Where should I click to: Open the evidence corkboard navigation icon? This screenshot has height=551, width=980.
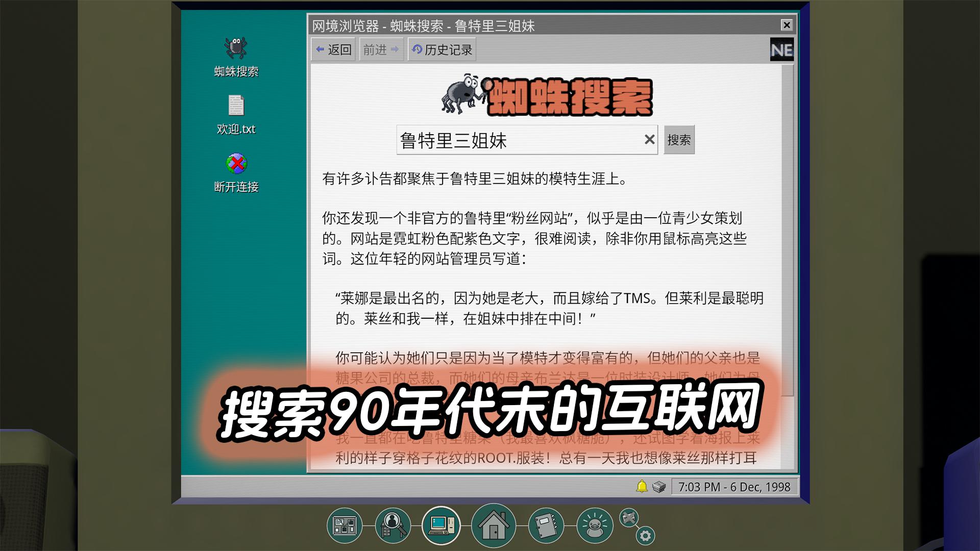(345, 525)
